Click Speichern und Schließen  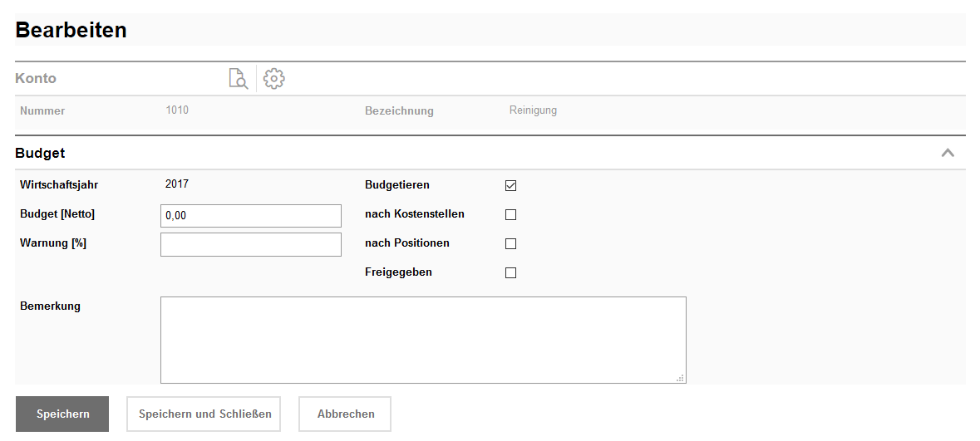(204, 414)
